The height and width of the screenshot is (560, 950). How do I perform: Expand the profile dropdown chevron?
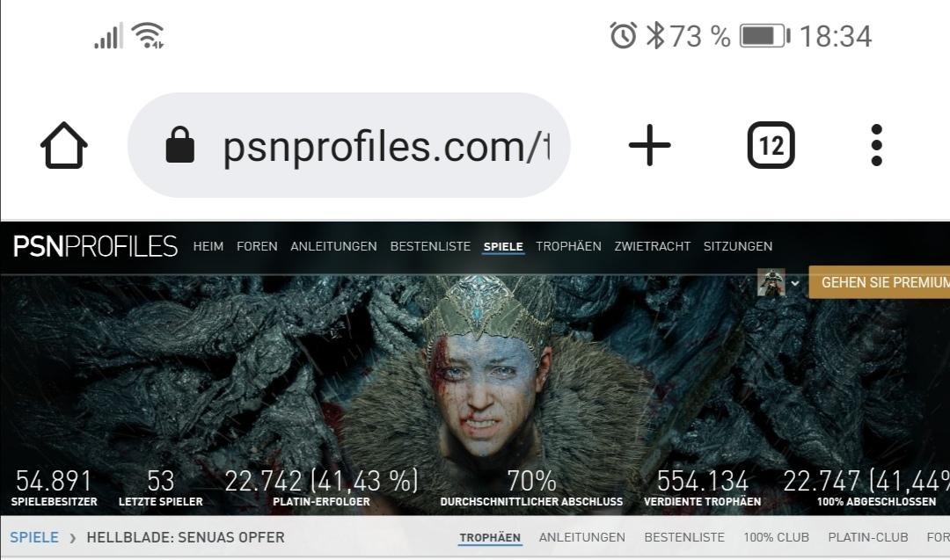coord(795,283)
